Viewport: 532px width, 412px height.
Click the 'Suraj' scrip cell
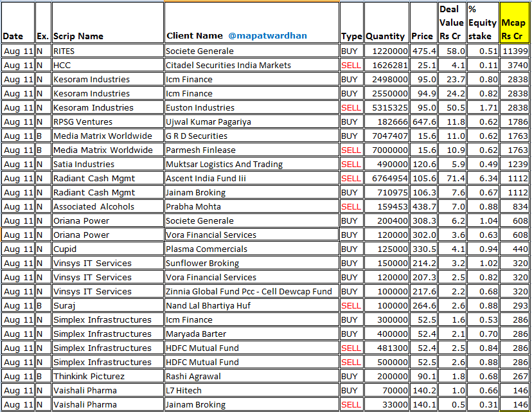[x=108, y=306]
